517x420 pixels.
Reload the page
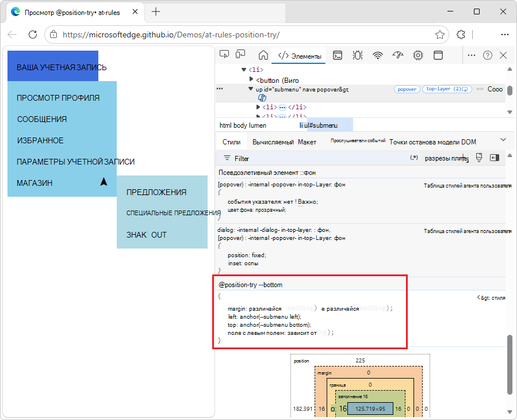tap(33, 35)
